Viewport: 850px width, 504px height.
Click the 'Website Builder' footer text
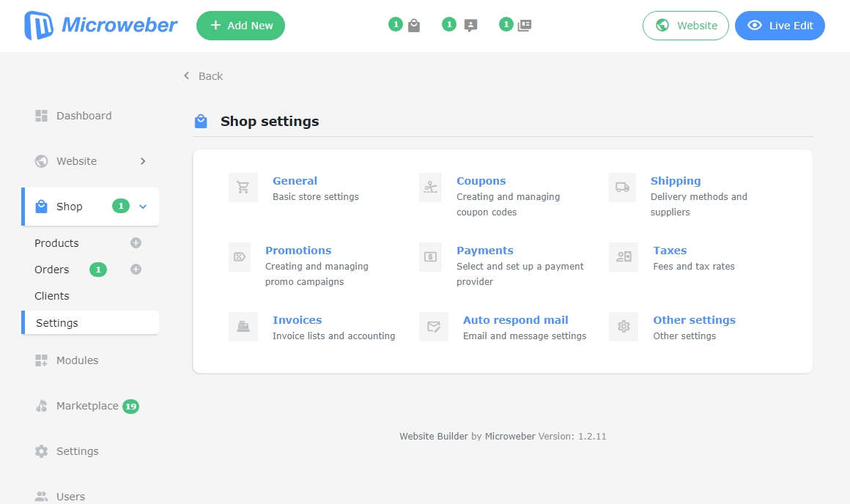coord(434,437)
